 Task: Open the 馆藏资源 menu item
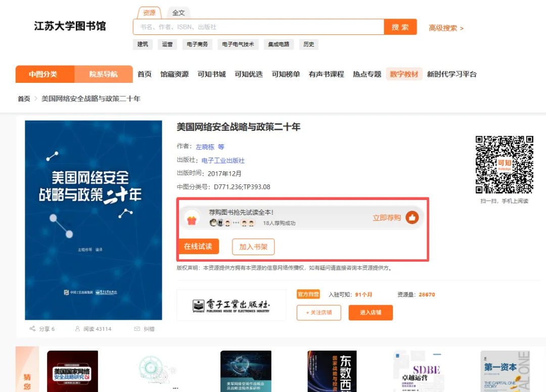(x=174, y=74)
